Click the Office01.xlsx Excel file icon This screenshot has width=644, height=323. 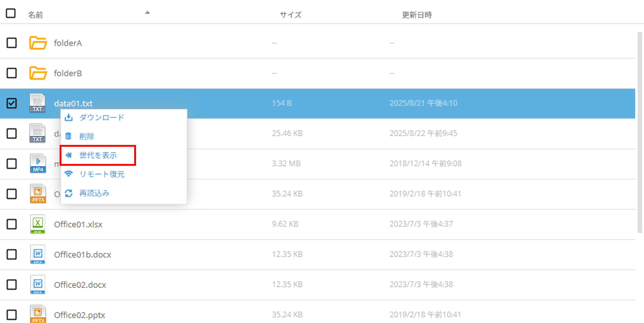[x=37, y=224]
